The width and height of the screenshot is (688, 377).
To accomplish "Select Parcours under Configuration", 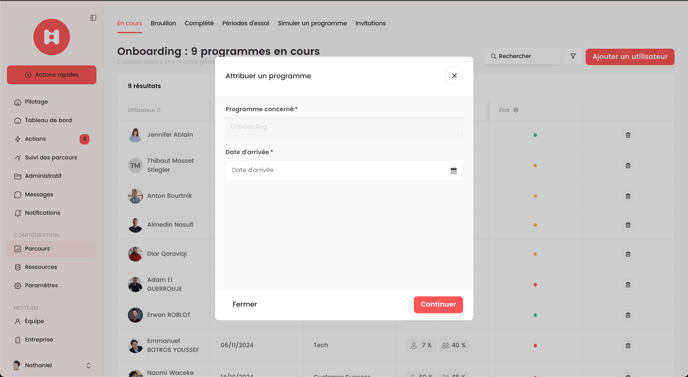I will click(51, 249).
